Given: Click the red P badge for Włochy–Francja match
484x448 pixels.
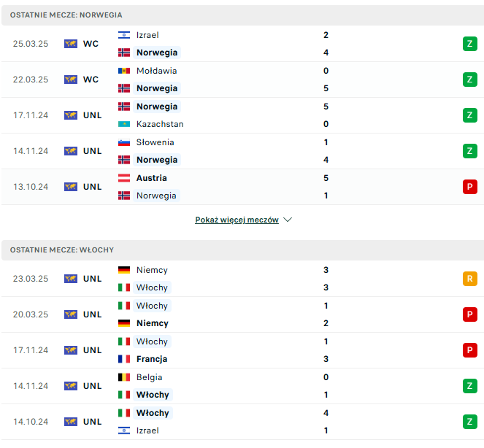Looking at the screenshot, I should (x=470, y=350).
